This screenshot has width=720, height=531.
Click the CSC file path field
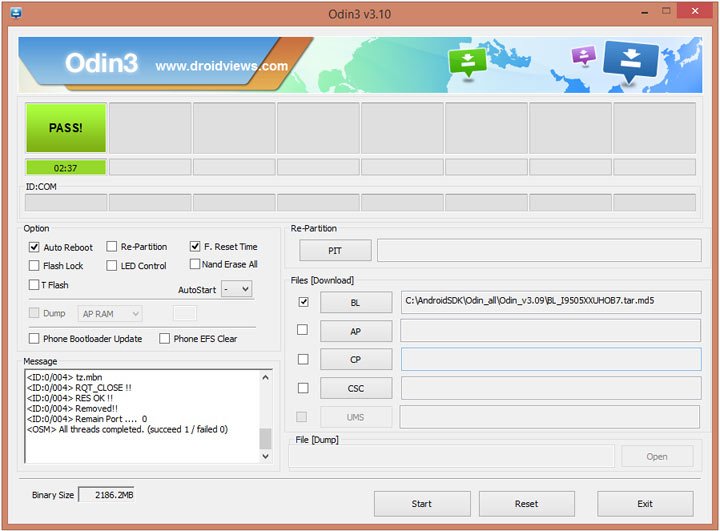pos(551,388)
